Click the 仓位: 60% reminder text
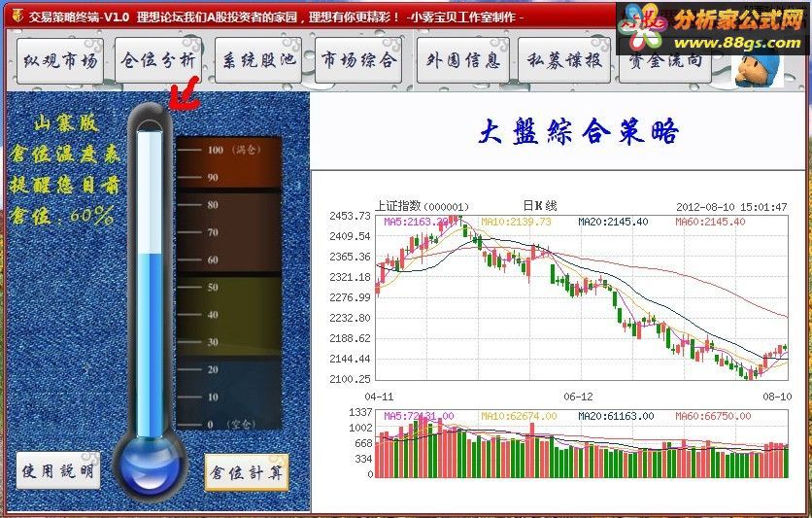This screenshot has width=812, height=518. coord(62,216)
